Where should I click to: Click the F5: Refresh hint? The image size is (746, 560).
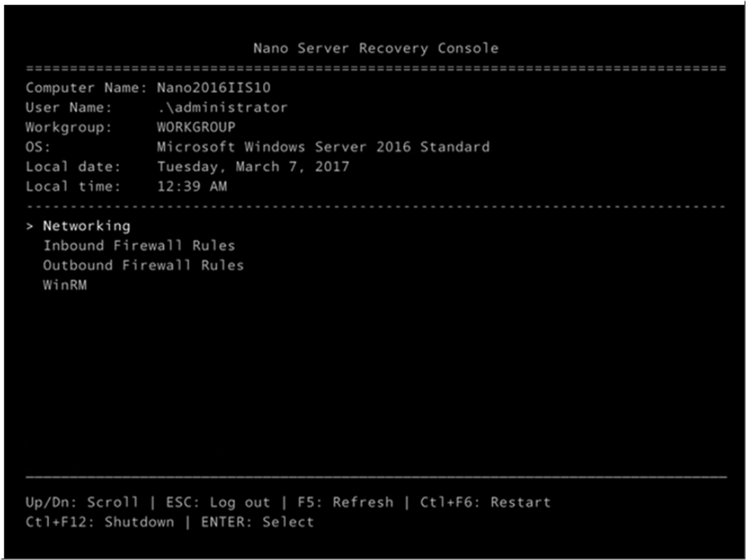click(345, 502)
